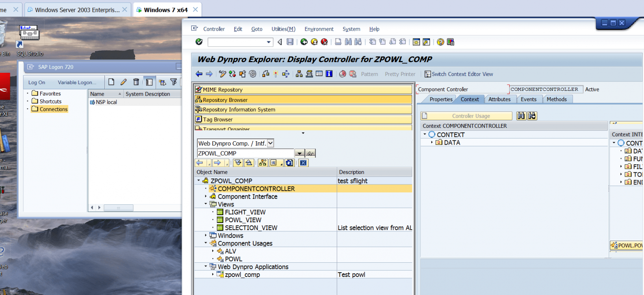Click the Display Object List hierarchy icon
The height and width of the screenshot is (295, 644).
click(299, 74)
